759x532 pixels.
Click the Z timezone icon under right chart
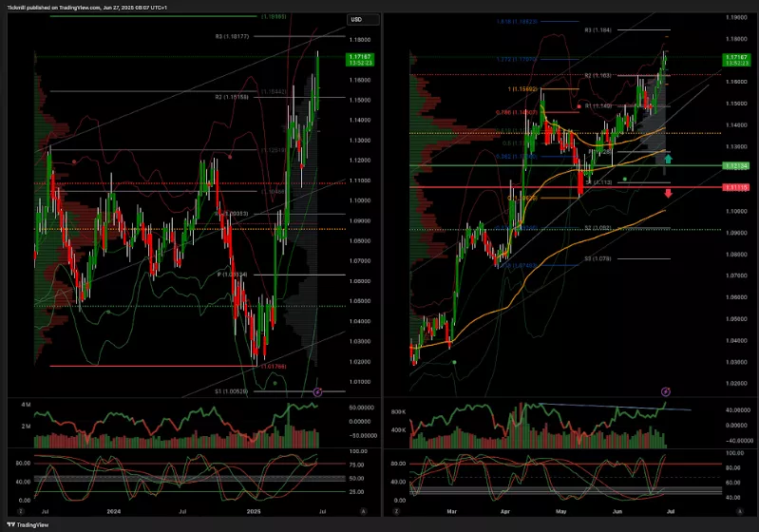(395, 510)
